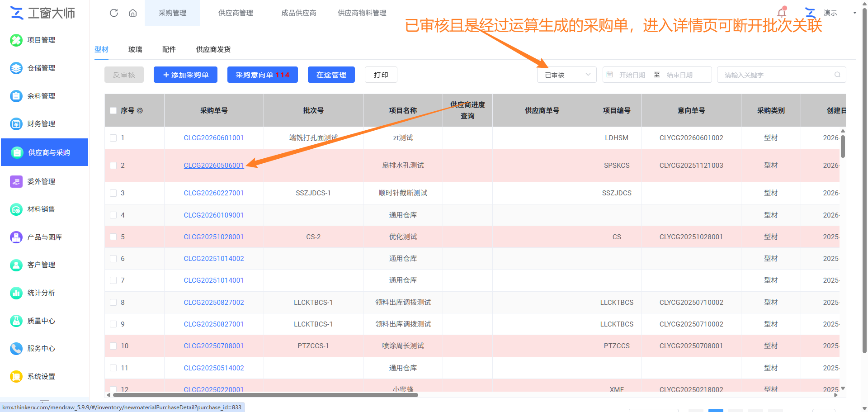Screen dimensions: 868x412
Task: Expand the 已审核 status dropdown
Action: pyautogui.click(x=567, y=75)
